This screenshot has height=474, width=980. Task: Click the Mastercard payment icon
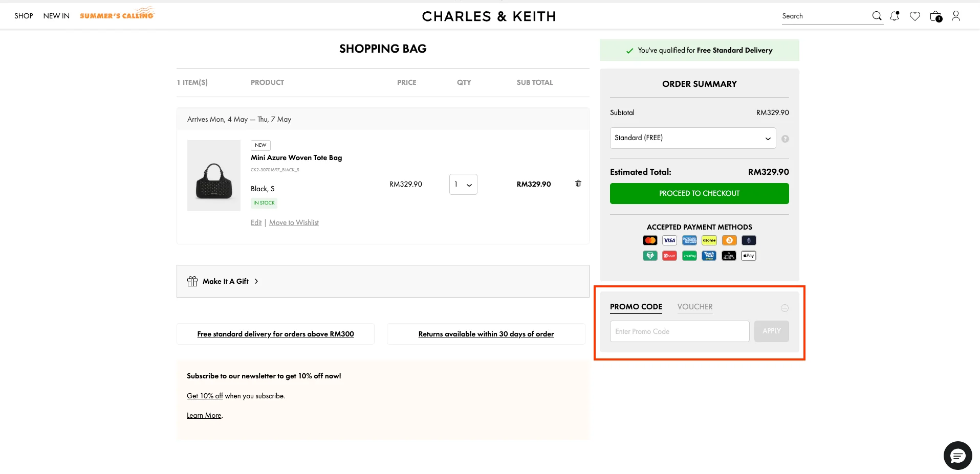coord(650,240)
